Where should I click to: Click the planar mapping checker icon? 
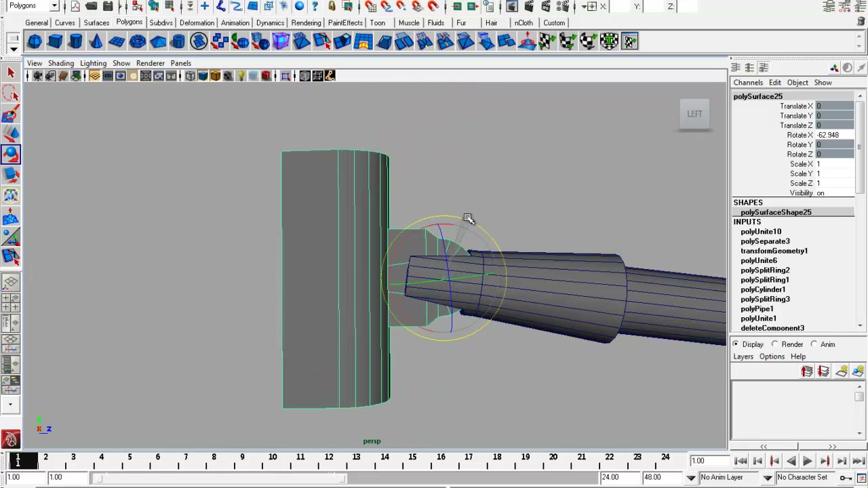(547, 41)
